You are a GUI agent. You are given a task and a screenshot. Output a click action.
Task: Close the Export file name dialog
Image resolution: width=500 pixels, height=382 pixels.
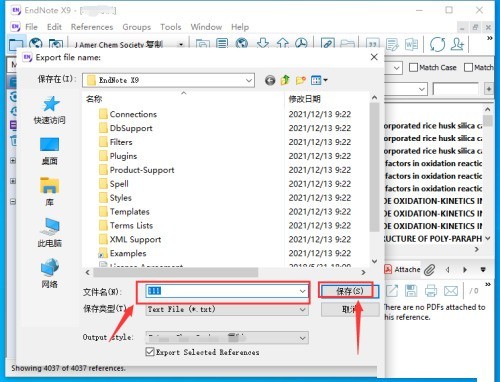click(374, 57)
